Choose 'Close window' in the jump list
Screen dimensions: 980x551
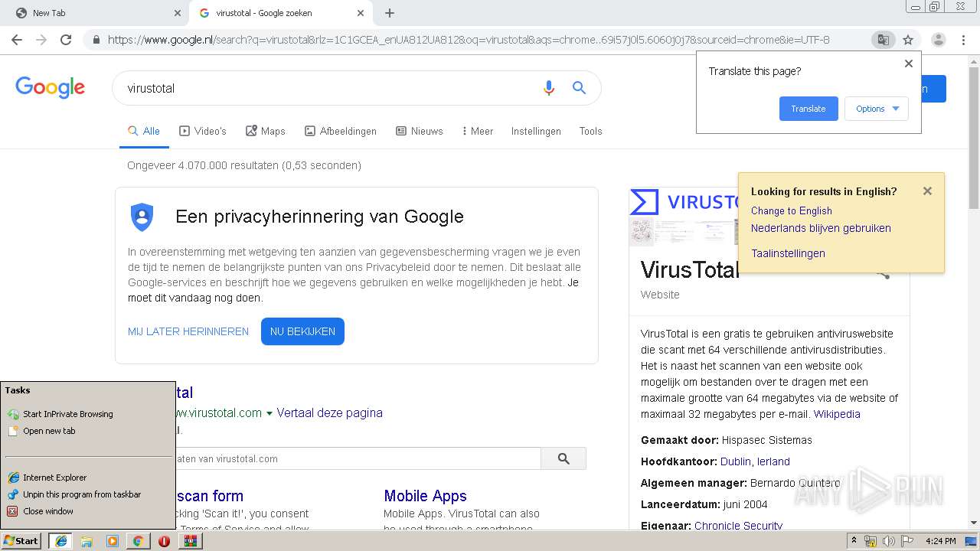click(48, 511)
